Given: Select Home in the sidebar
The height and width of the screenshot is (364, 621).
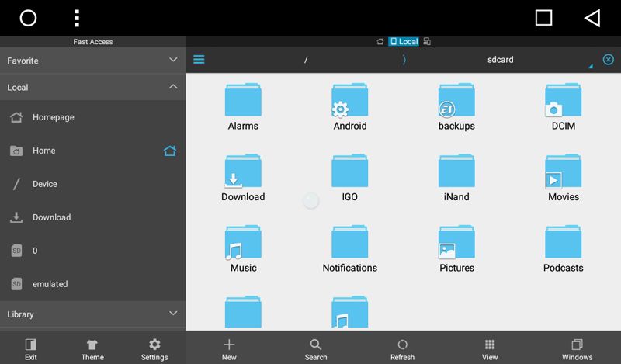Looking at the screenshot, I should coord(93,151).
